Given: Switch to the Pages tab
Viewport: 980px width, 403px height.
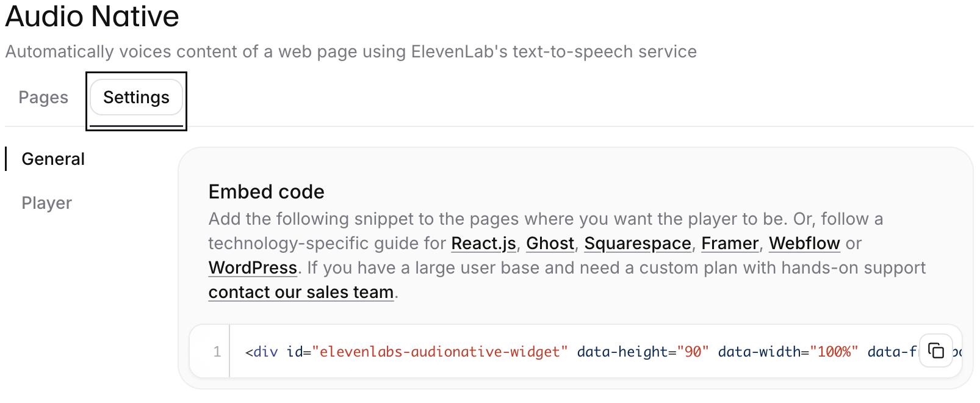Looking at the screenshot, I should pyautogui.click(x=43, y=98).
